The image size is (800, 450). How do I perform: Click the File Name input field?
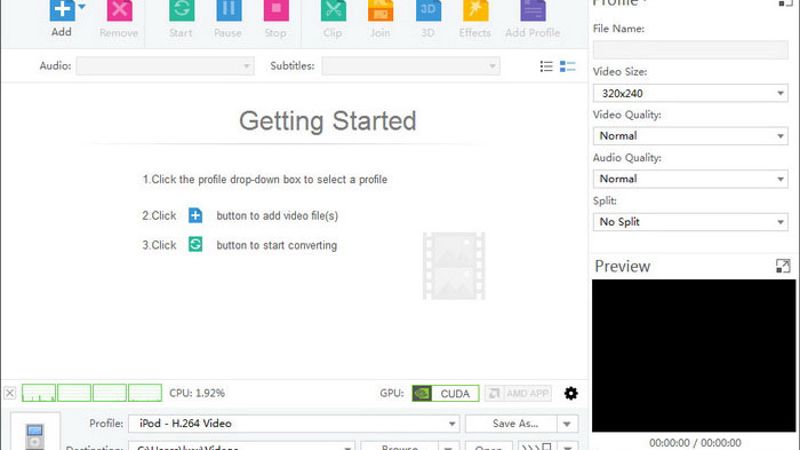pos(690,50)
